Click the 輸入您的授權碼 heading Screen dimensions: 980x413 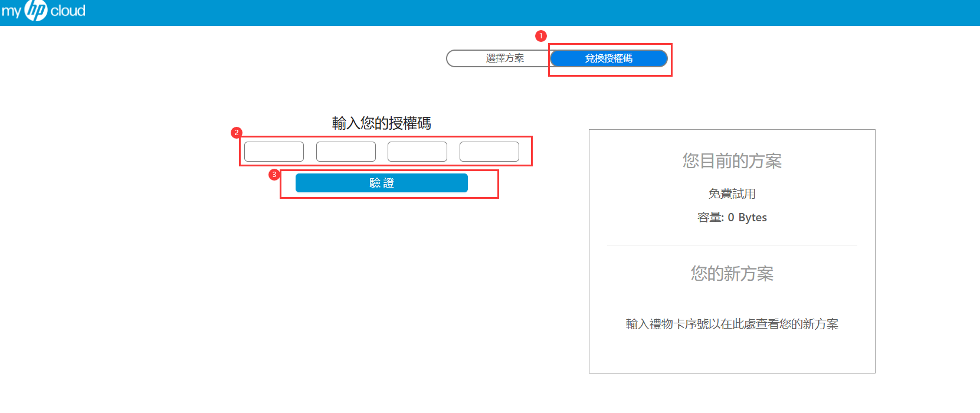(x=381, y=123)
